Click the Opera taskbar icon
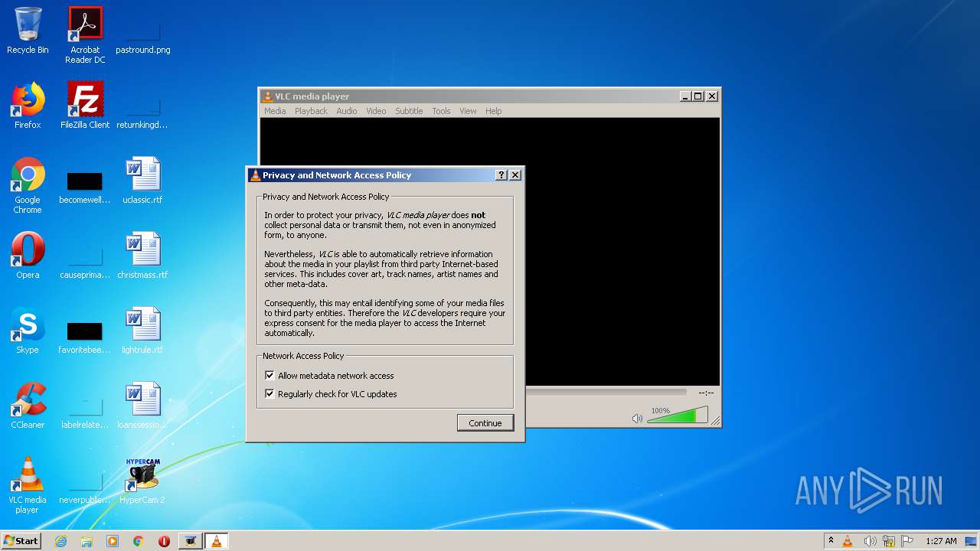This screenshot has width=980, height=551. 164,541
